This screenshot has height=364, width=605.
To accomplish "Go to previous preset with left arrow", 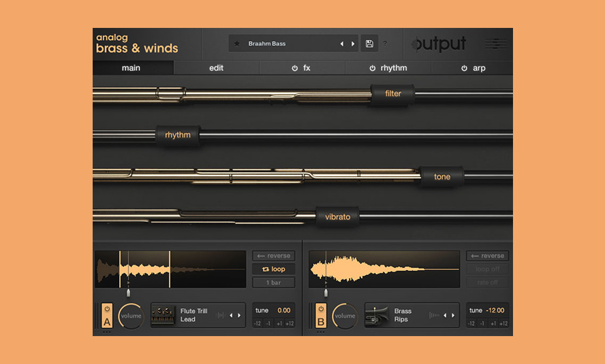I will 342,44.
